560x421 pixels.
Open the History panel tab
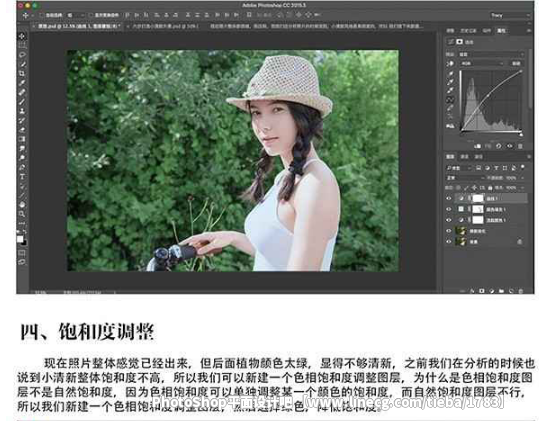[468, 31]
